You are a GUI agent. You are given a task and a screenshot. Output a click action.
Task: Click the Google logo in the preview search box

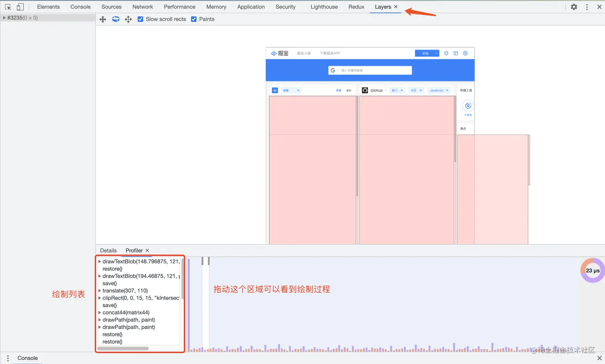click(333, 70)
